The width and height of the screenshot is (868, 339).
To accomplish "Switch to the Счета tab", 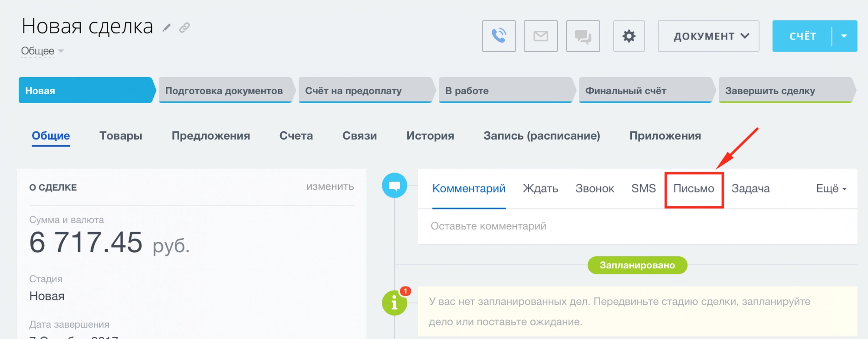I will pos(296,136).
